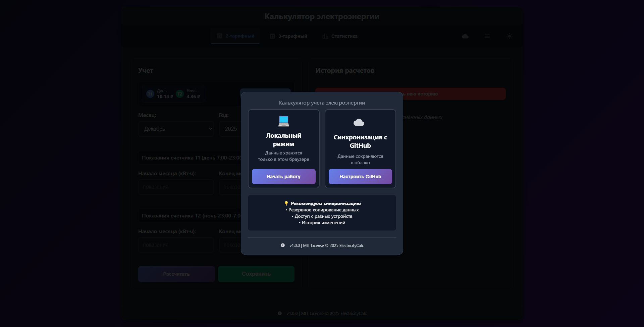The width and height of the screenshot is (644, 327).
Task: Click the Доступ с разных устройств bullet
Action: coord(322,216)
